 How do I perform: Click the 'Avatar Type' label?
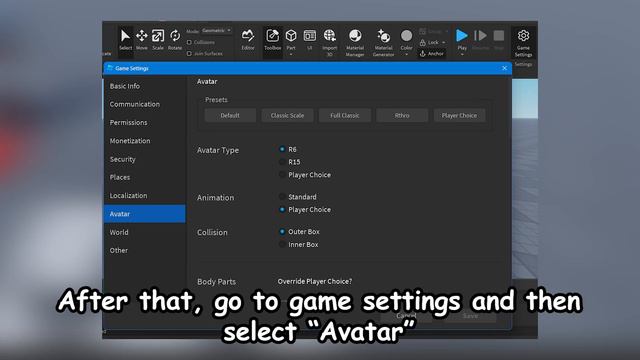(x=218, y=150)
